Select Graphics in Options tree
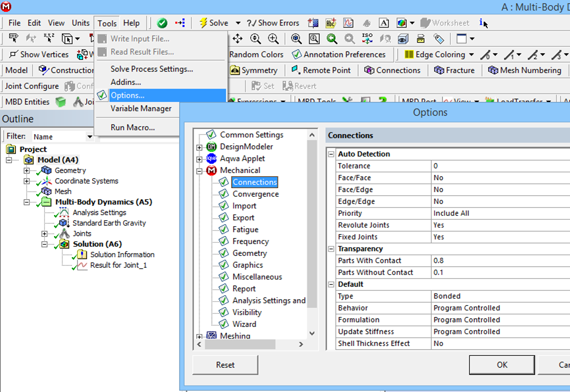The width and height of the screenshot is (570, 392). pos(247,265)
